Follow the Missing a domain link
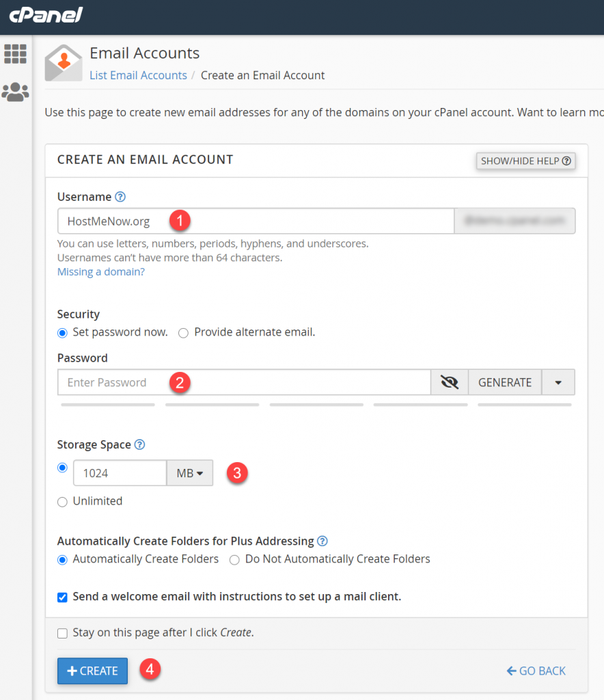Screen dimensions: 604x700 tap(100, 271)
